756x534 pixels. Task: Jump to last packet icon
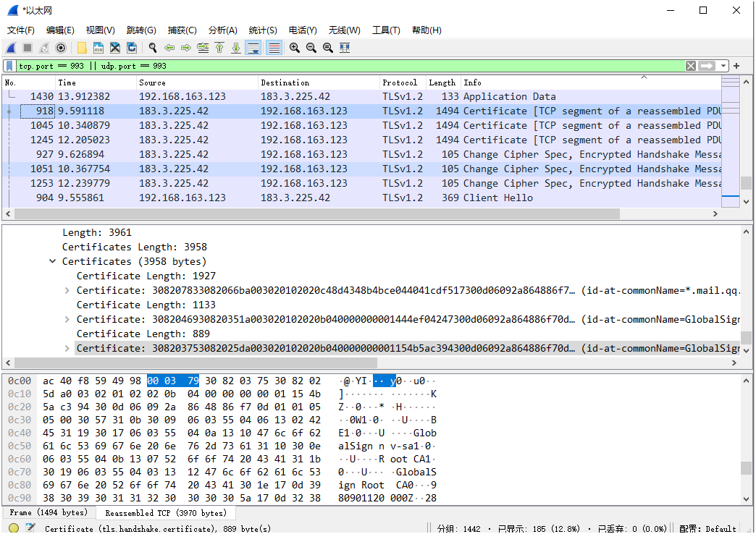click(x=236, y=48)
